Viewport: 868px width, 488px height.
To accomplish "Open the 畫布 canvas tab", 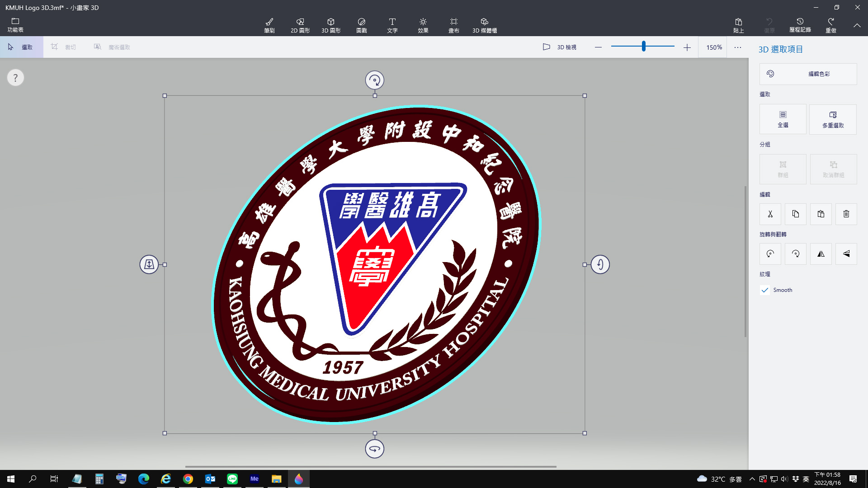I will (x=454, y=25).
